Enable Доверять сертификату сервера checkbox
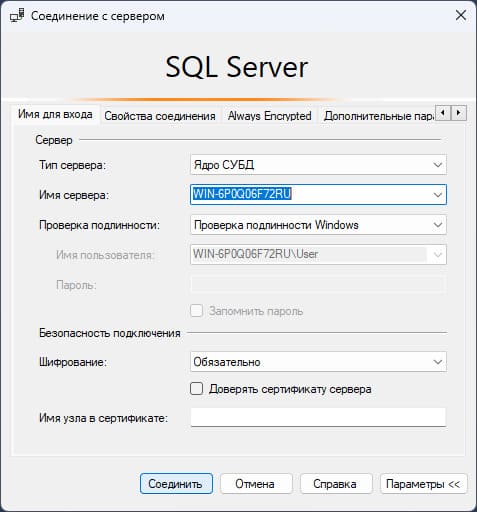477x512 pixels. coord(196,388)
